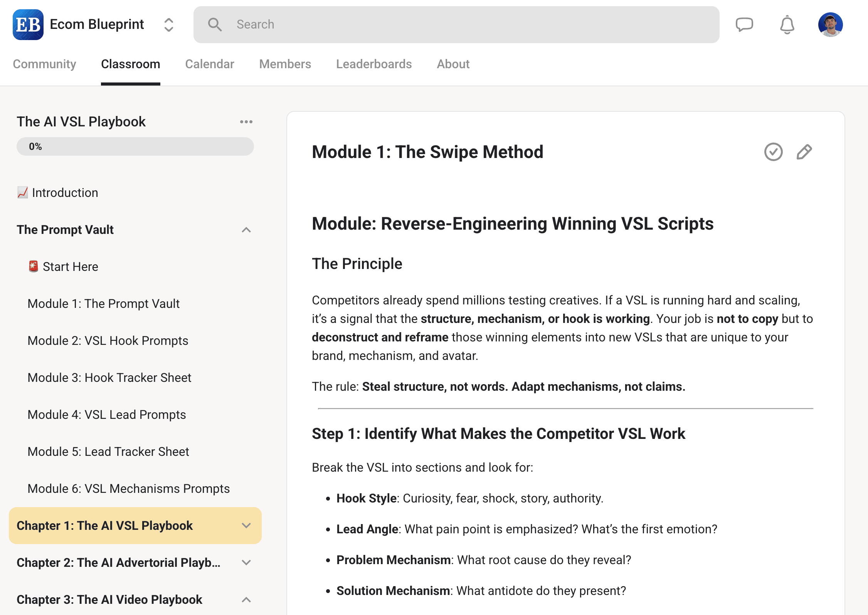Click the Start Here siren lesson
This screenshot has width=868, height=615.
pyautogui.click(x=70, y=267)
